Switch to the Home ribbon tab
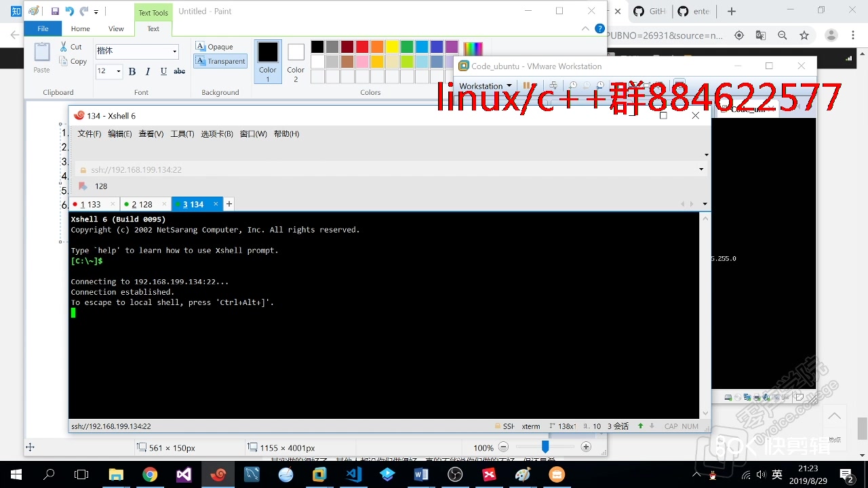Screen dimensions: 868x488 click(x=81, y=28)
